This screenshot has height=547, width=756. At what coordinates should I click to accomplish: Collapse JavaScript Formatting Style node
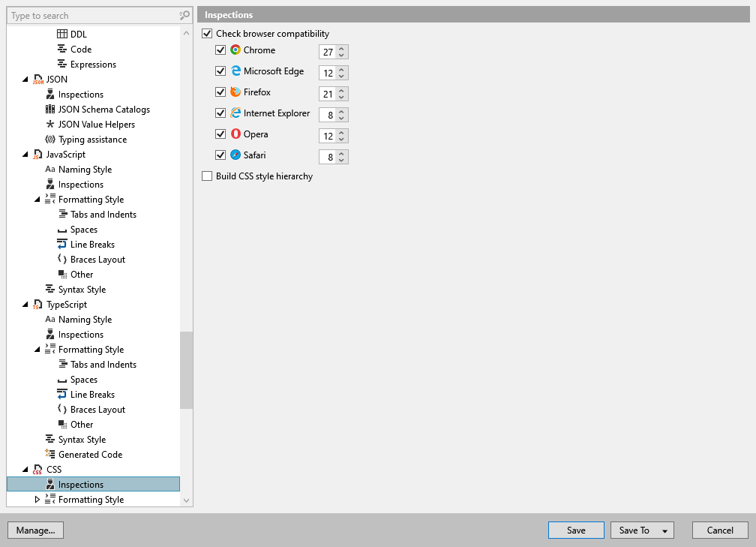pyautogui.click(x=37, y=200)
